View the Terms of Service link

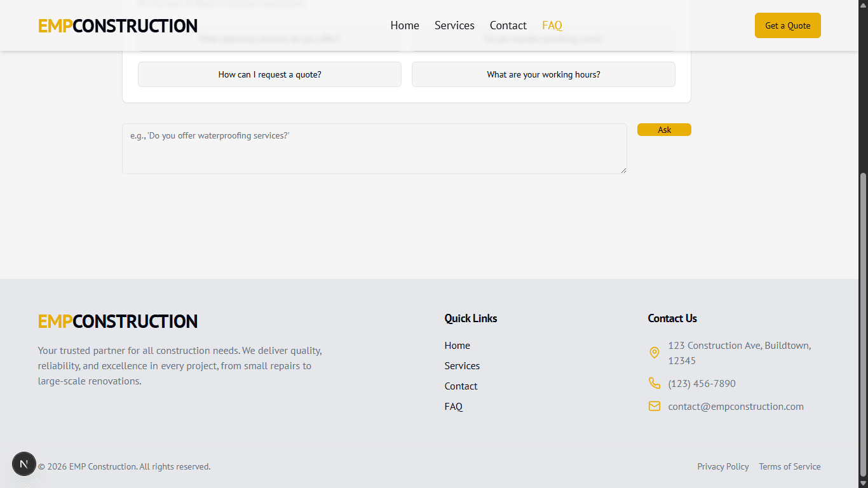click(x=789, y=466)
